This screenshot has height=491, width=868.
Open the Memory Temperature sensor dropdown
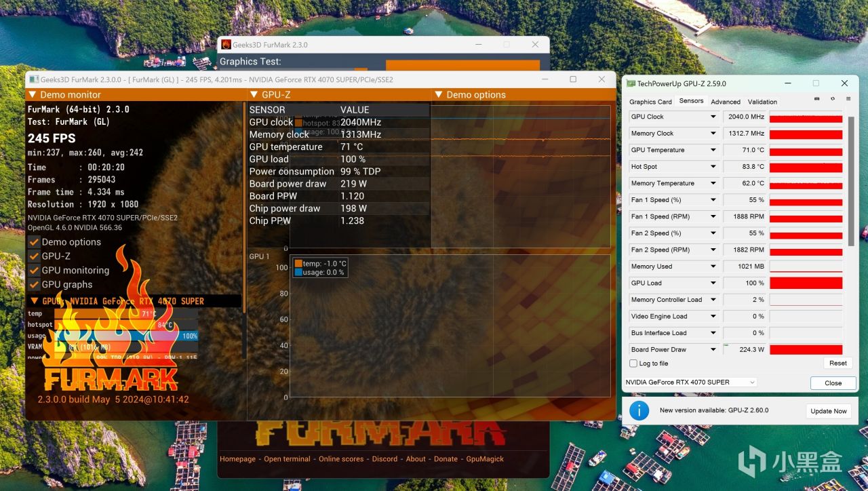(x=713, y=183)
